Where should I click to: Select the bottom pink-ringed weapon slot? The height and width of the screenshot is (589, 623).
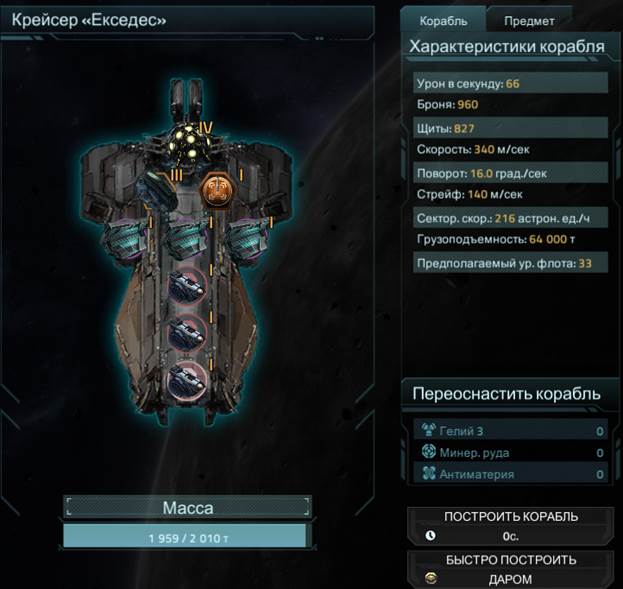pyautogui.click(x=186, y=380)
